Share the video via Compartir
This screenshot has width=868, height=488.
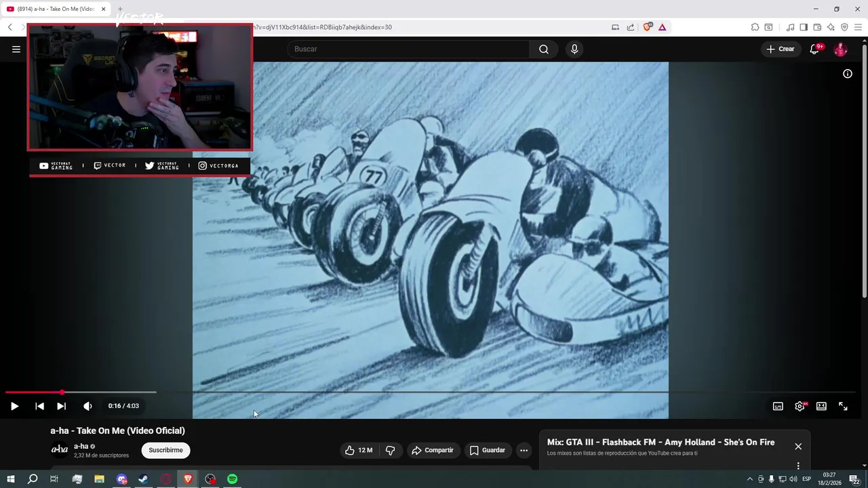click(x=433, y=450)
